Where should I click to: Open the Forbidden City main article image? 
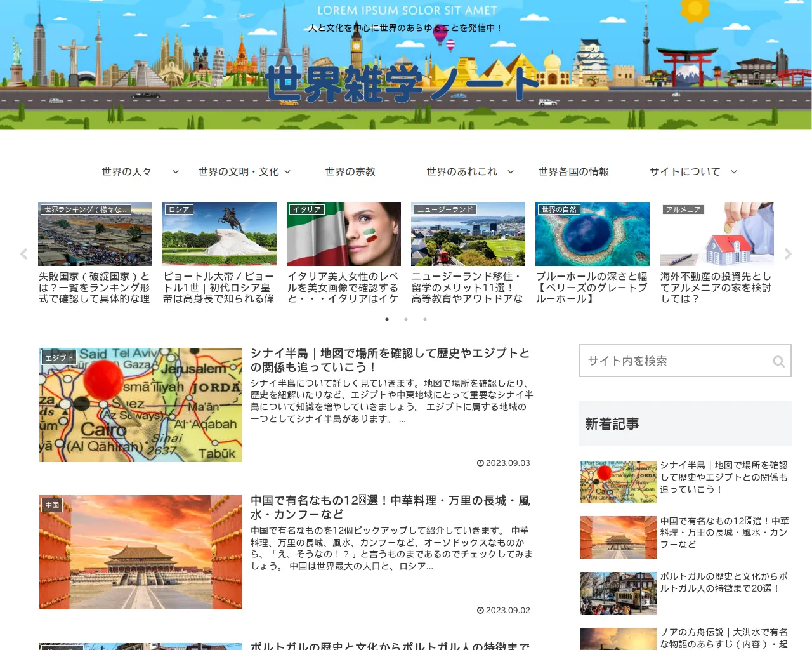coord(141,552)
